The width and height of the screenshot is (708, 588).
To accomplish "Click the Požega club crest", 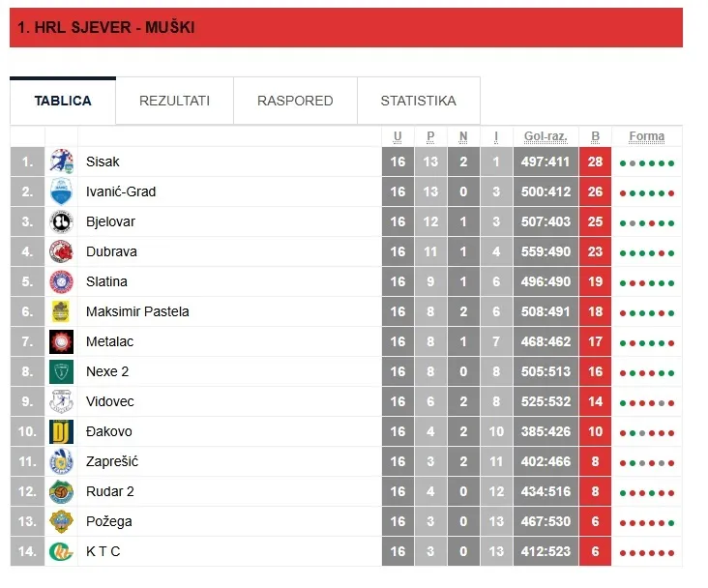I will pos(61,521).
